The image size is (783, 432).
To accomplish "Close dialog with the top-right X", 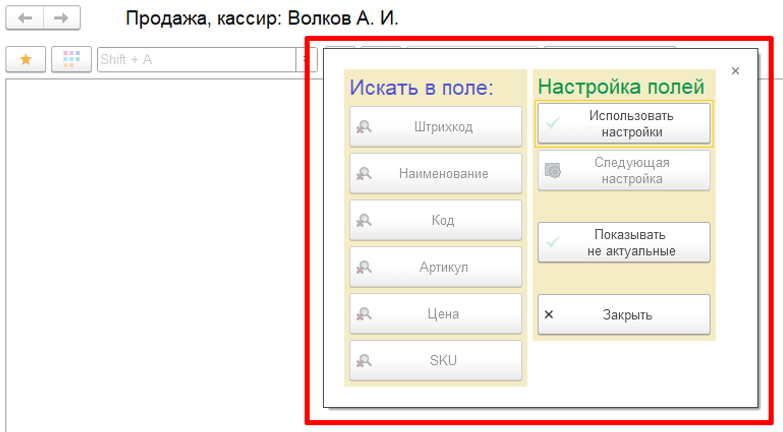I will pyautogui.click(x=736, y=71).
